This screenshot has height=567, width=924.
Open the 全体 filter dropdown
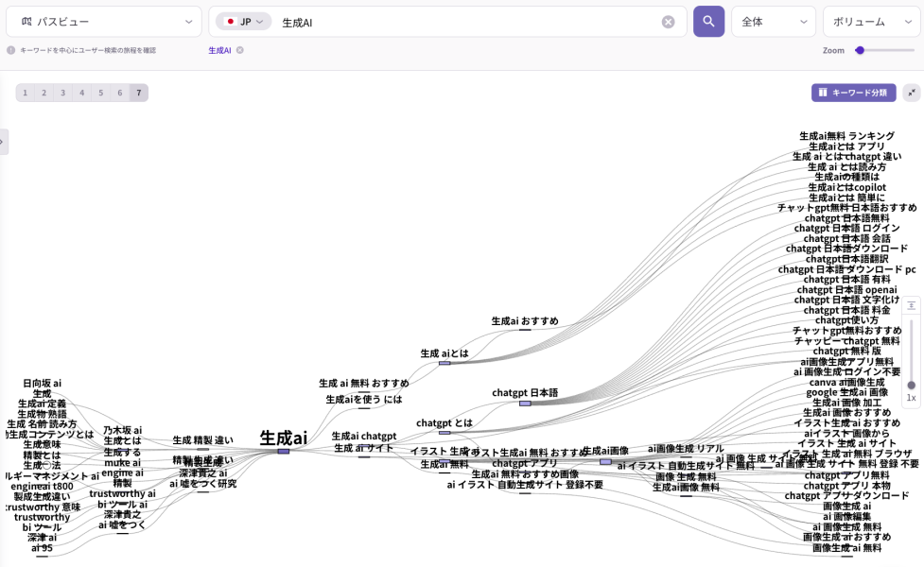coord(772,21)
